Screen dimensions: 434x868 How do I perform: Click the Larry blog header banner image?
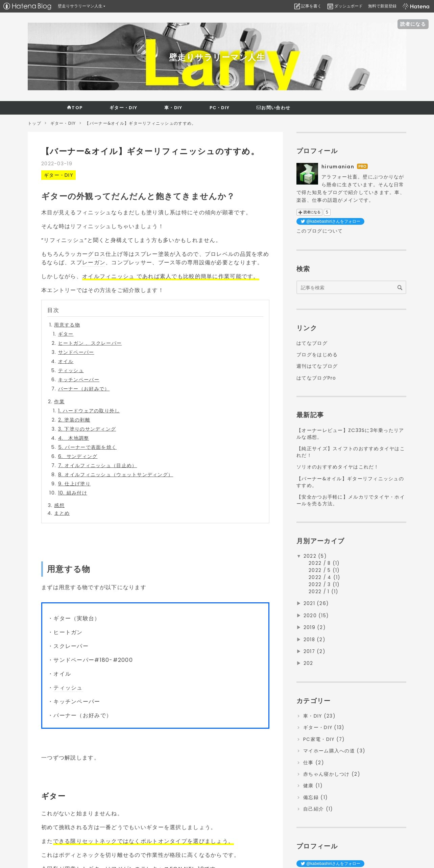[217, 56]
